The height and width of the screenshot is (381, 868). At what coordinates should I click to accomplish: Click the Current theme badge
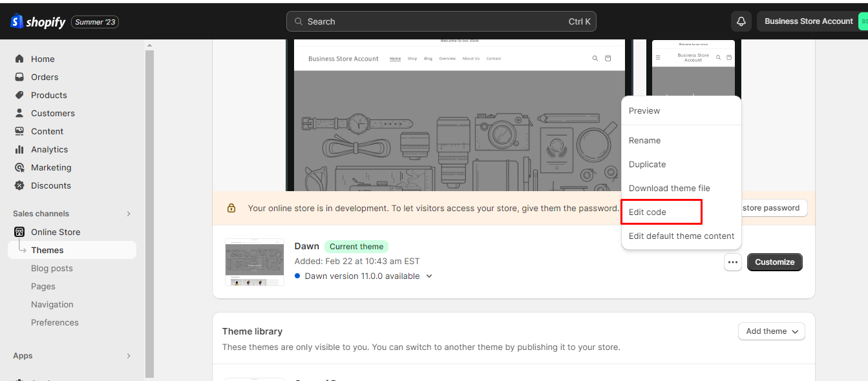(x=356, y=247)
